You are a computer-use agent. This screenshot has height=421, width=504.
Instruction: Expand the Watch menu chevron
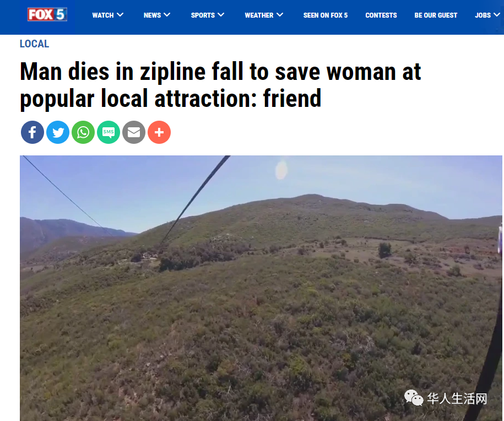(x=120, y=15)
